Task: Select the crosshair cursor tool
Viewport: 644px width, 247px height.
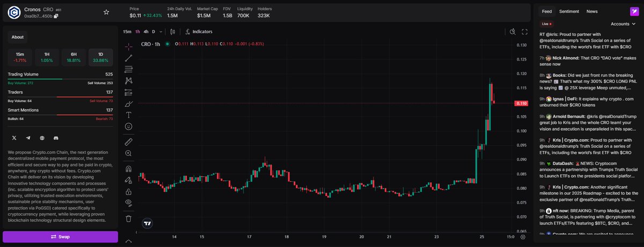Action: click(x=129, y=46)
